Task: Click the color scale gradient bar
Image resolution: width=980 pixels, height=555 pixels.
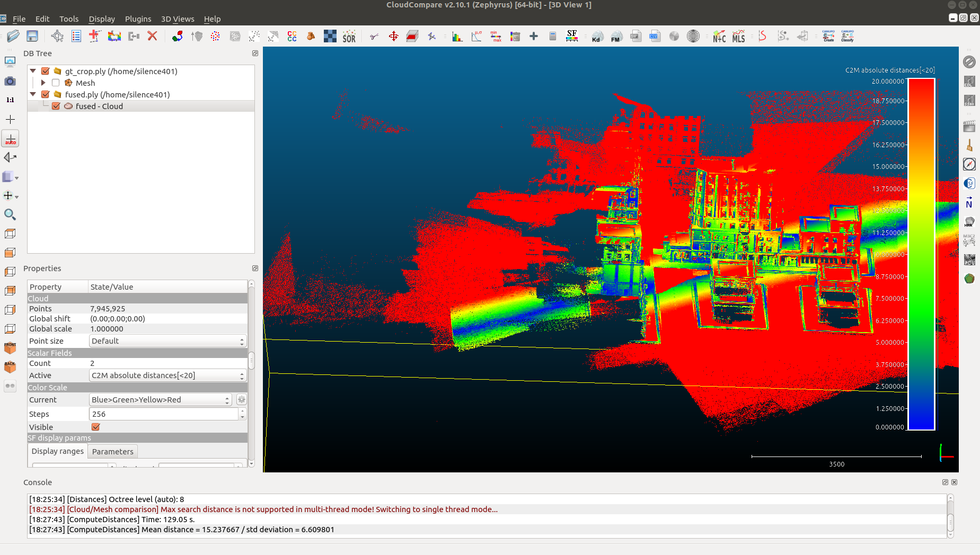Action: pos(921,254)
